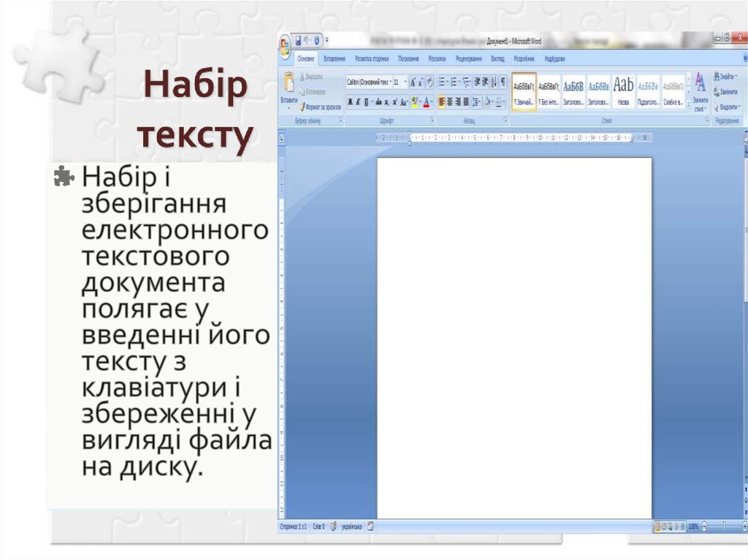Expand the line spacing dropdown
Viewport: 748px width, 560px height.
coord(476,101)
